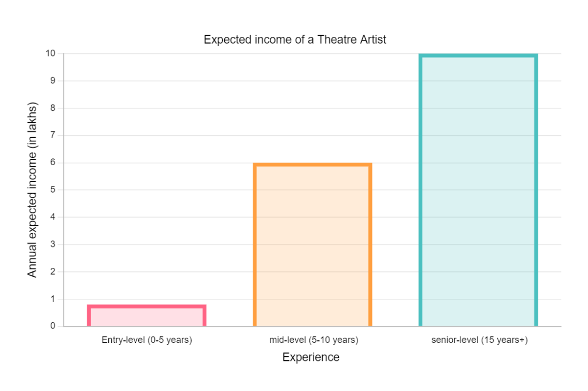Click the 'Experience' x-axis title
The image size is (588, 391).
point(311,357)
